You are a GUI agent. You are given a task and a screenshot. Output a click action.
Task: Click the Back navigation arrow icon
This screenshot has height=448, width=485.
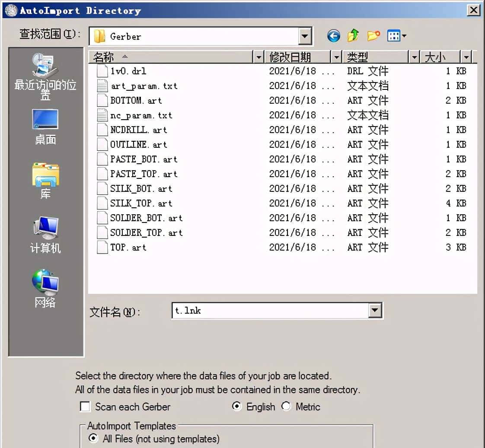coord(333,36)
